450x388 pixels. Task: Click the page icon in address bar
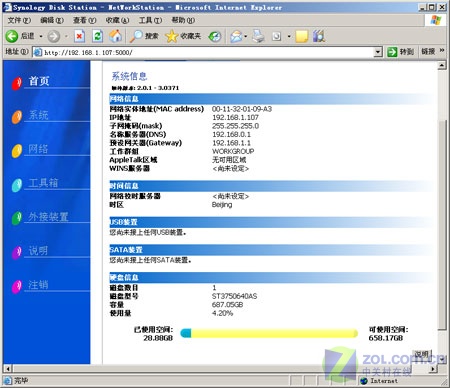pos(38,52)
